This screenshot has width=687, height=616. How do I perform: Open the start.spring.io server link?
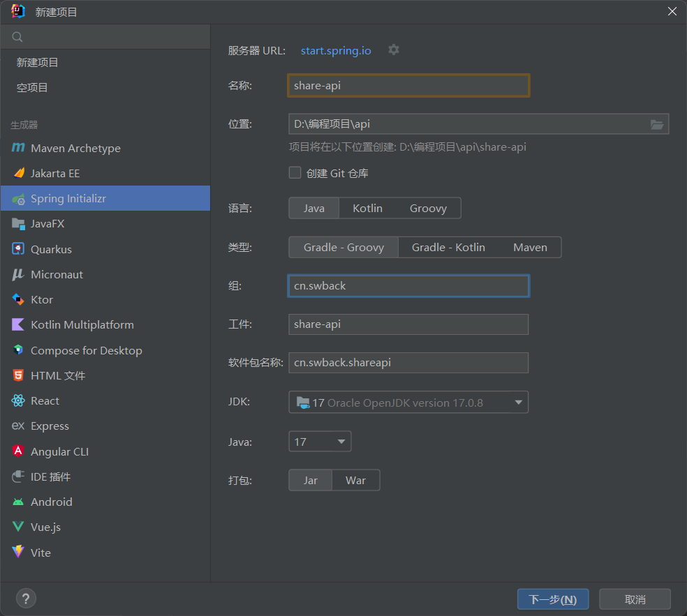pyautogui.click(x=336, y=51)
